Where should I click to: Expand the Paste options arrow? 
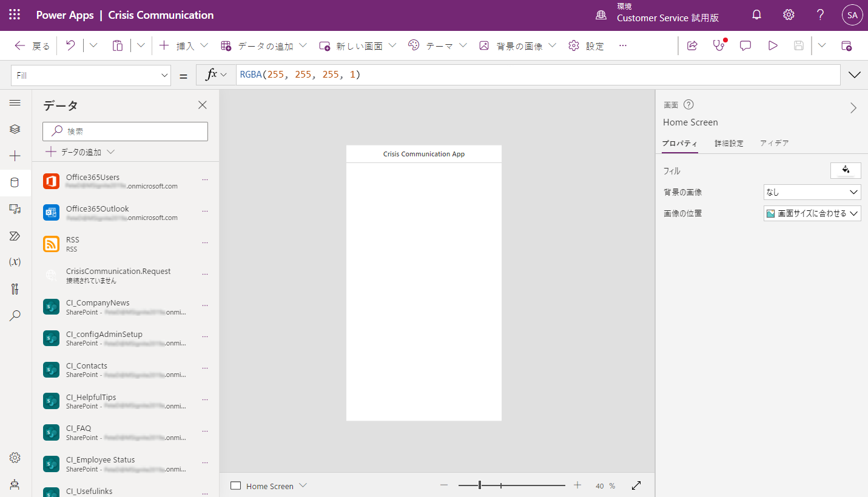[x=141, y=45]
